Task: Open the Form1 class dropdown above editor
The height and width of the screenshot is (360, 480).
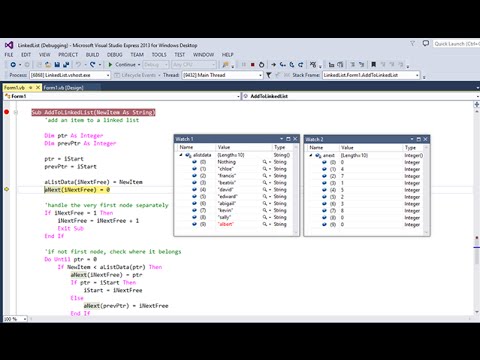Action: 122,96
